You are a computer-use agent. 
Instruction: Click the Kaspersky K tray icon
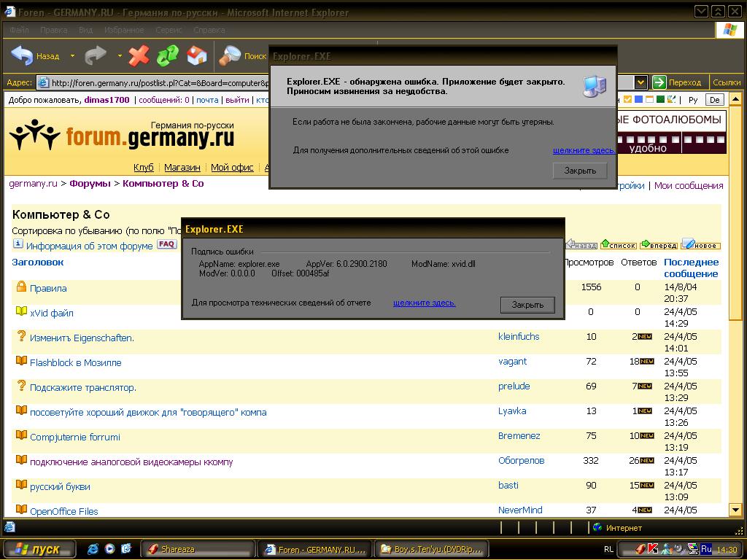click(653, 549)
